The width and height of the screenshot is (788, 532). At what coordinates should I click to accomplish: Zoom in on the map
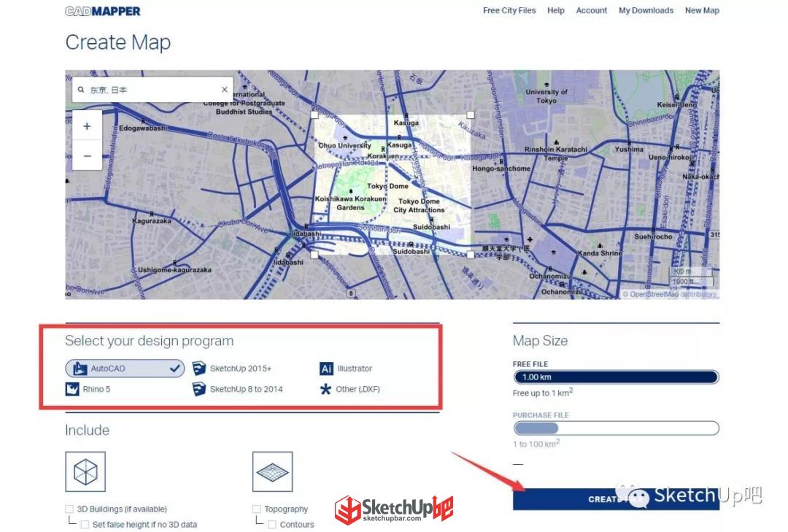tap(88, 126)
